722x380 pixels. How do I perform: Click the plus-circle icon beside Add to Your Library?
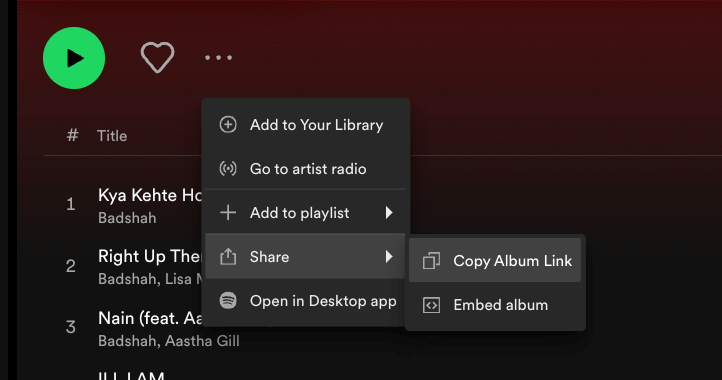228,125
